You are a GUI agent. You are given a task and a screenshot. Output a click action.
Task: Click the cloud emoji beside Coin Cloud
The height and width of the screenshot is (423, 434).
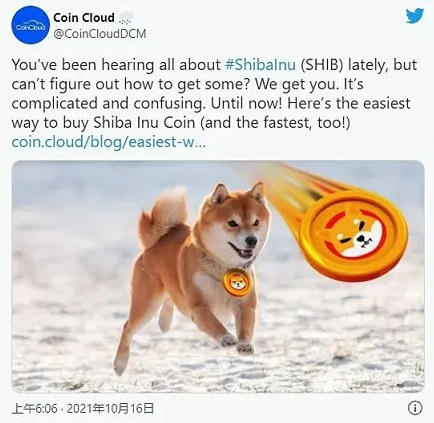126,18
